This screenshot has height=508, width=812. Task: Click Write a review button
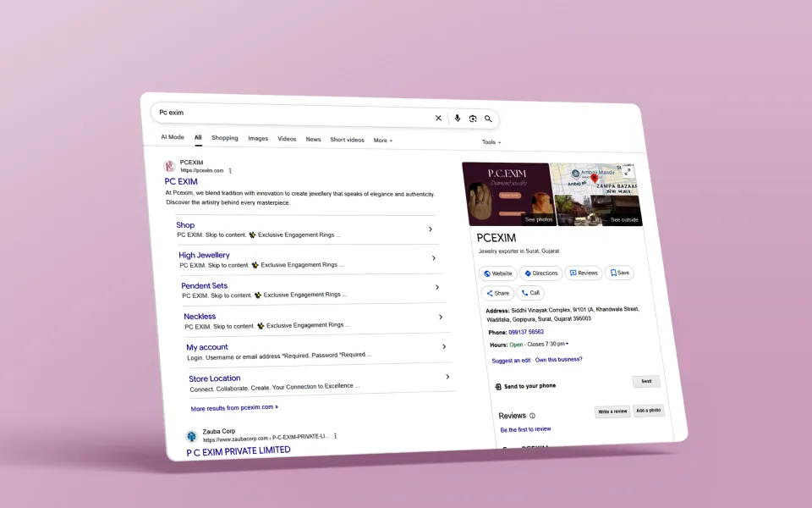pyautogui.click(x=612, y=411)
